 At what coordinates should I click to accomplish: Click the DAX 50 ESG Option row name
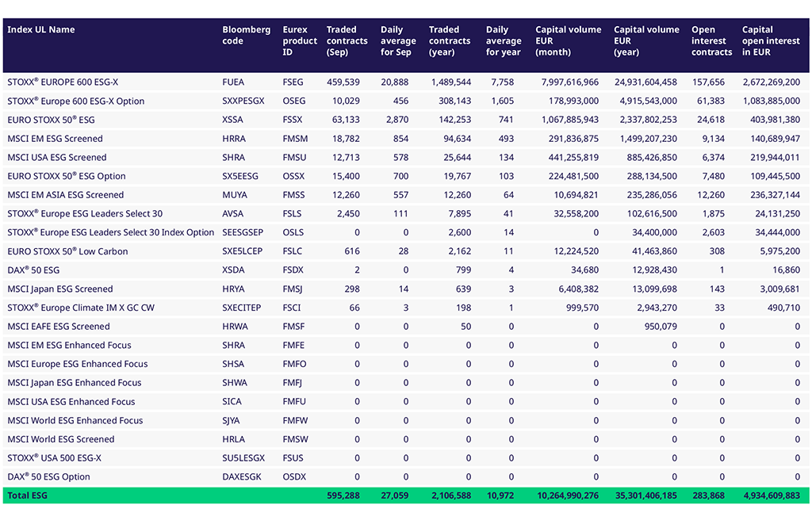tap(48, 477)
